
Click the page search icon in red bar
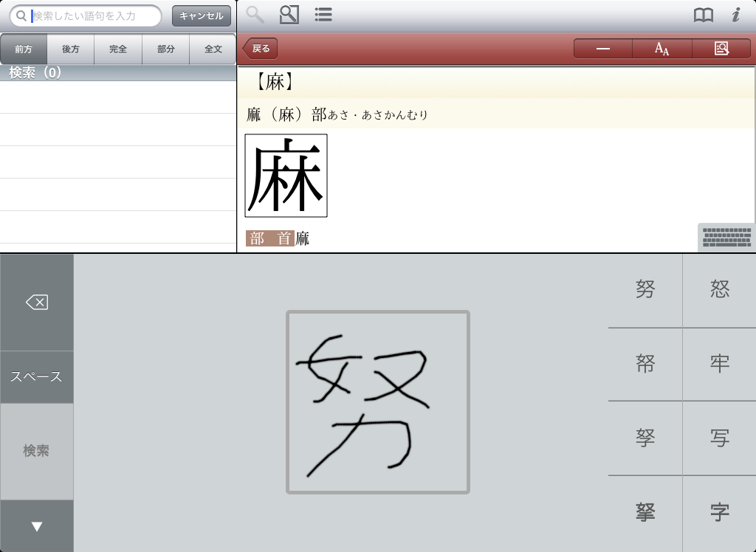(x=721, y=49)
